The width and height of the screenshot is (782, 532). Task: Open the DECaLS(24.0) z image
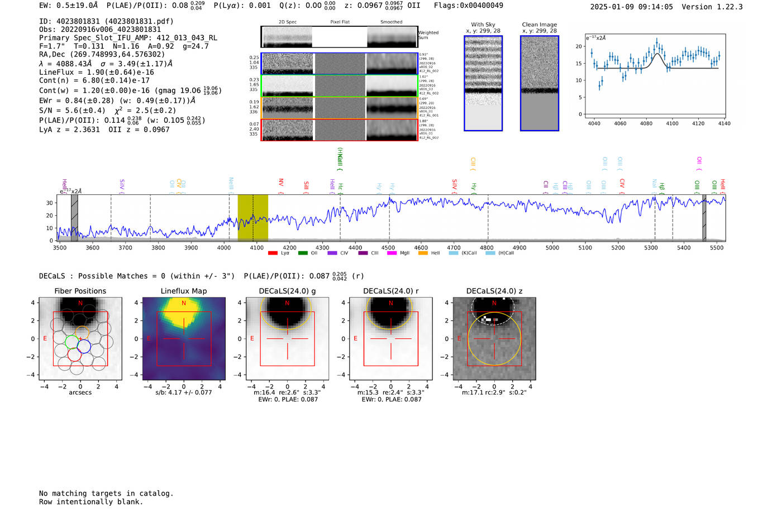coord(494,338)
